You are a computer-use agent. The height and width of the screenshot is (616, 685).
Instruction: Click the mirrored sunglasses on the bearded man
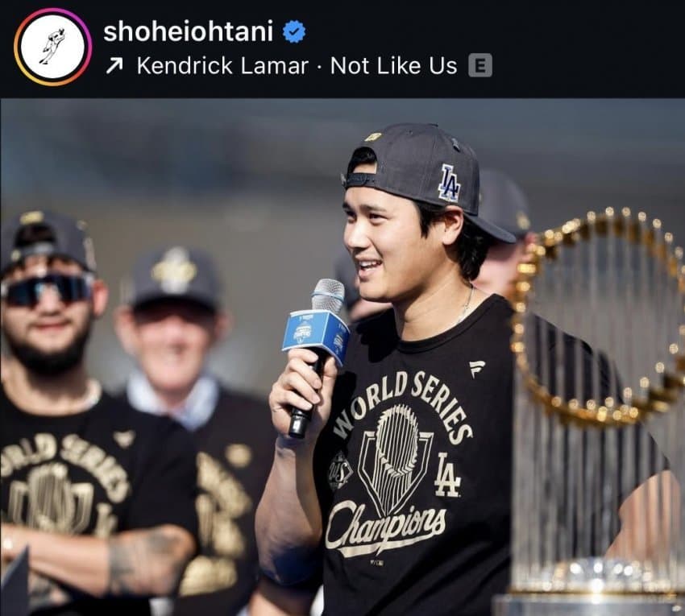pos(46,288)
